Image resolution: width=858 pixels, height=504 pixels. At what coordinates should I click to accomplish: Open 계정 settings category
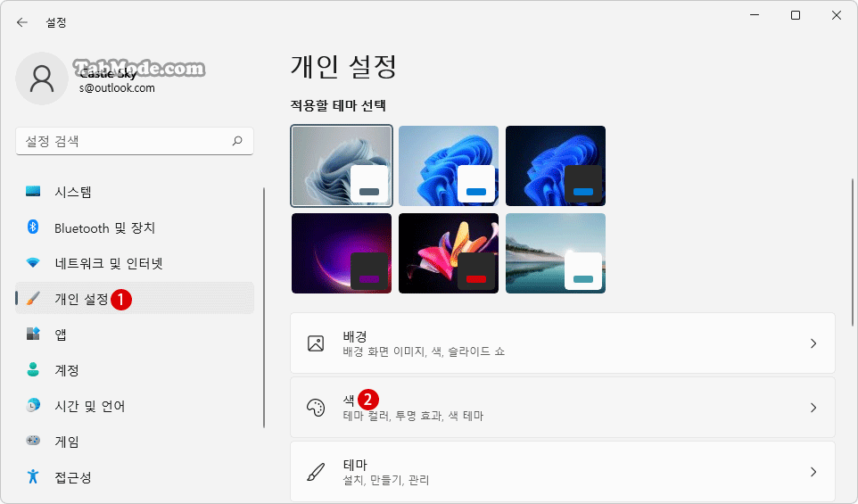pyautogui.click(x=135, y=370)
